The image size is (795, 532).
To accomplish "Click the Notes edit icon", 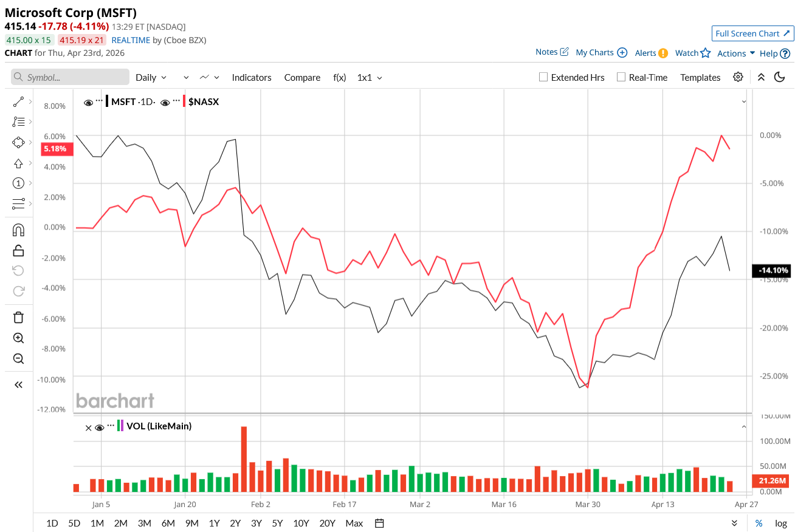I will point(564,52).
